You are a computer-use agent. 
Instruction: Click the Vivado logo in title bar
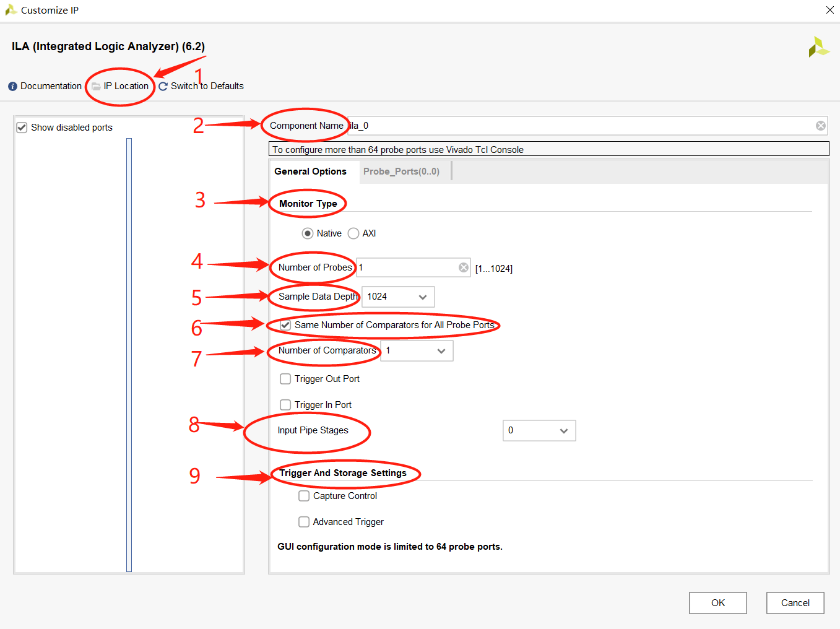click(11, 10)
